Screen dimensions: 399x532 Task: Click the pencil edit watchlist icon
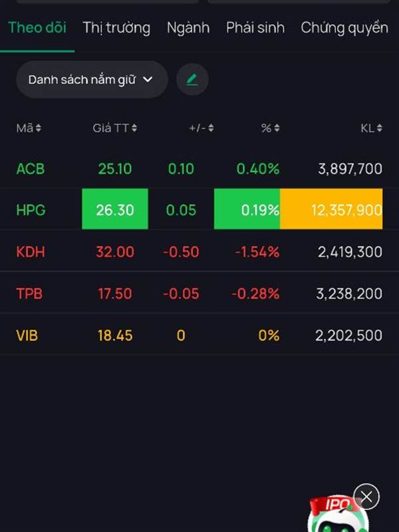pos(192,80)
